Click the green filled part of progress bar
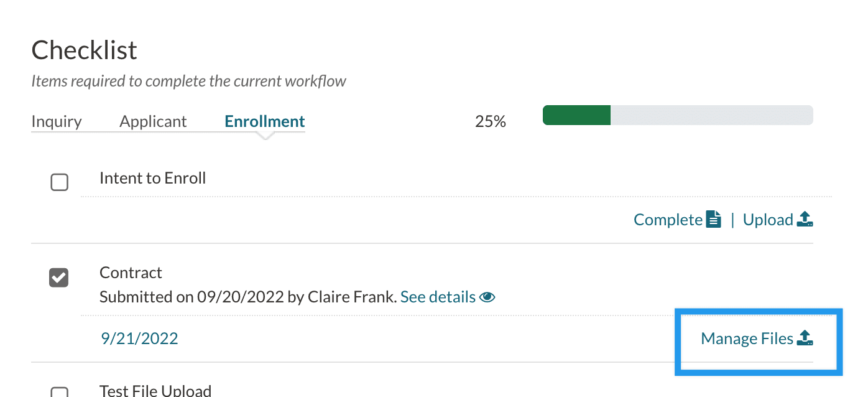The image size is (868, 397). tap(576, 115)
